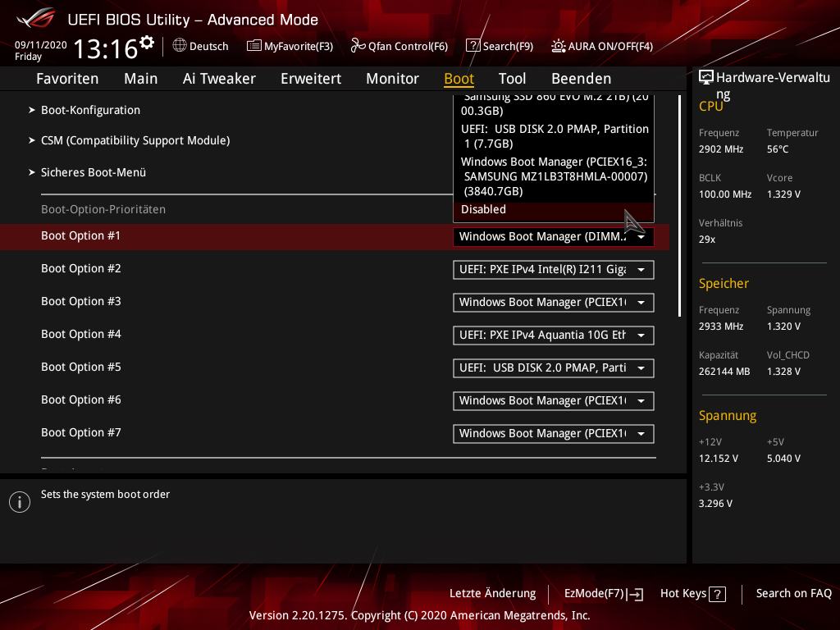Click CPU frequency value 2902 MHz
Image resolution: width=840 pixels, height=630 pixels.
[721, 149]
